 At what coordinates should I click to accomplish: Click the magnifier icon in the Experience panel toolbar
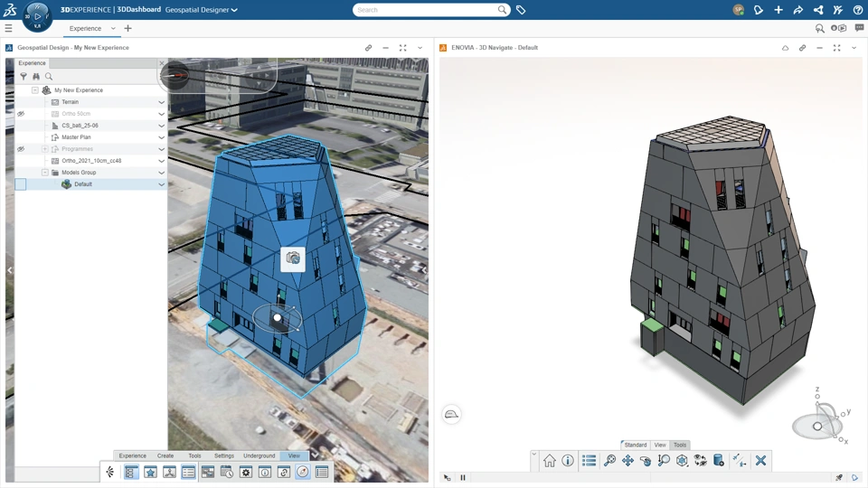pos(49,76)
